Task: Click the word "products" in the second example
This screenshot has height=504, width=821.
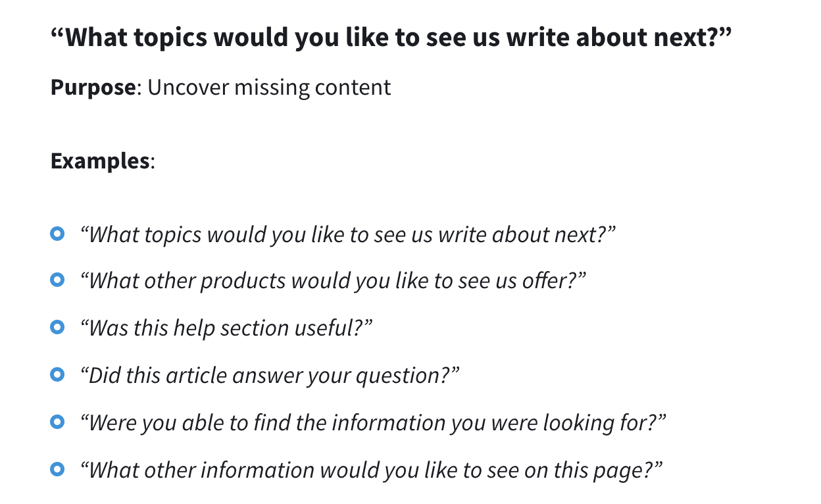Action: 243,282
